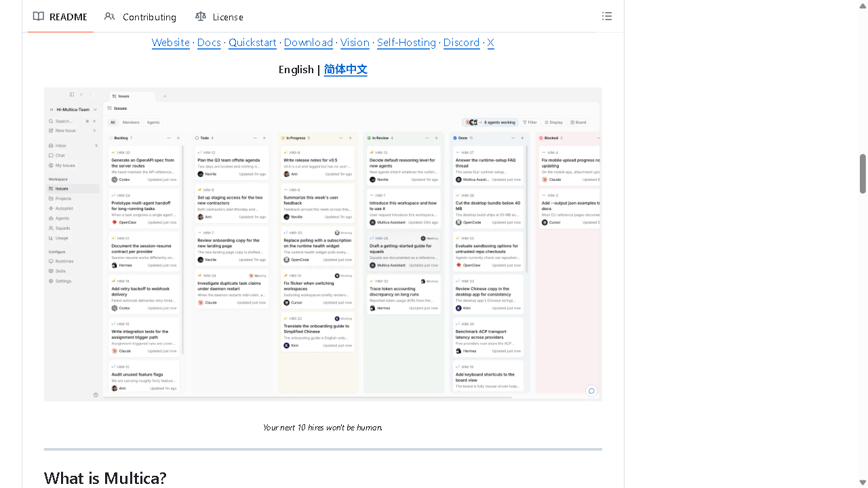868x488 pixels.
Task: Click the sidebar toggle icon in the app screenshot
Action: point(72,95)
